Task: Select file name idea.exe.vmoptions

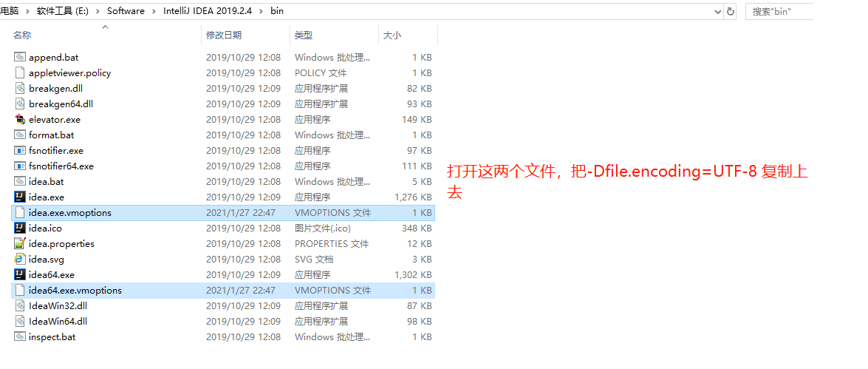Action: pyautogui.click(x=70, y=212)
